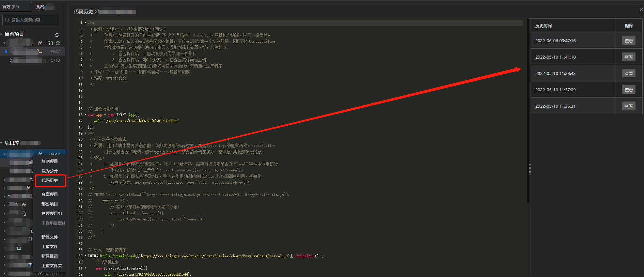Choose 部署项目 from context menu
The image size is (644, 277).
(50, 204)
